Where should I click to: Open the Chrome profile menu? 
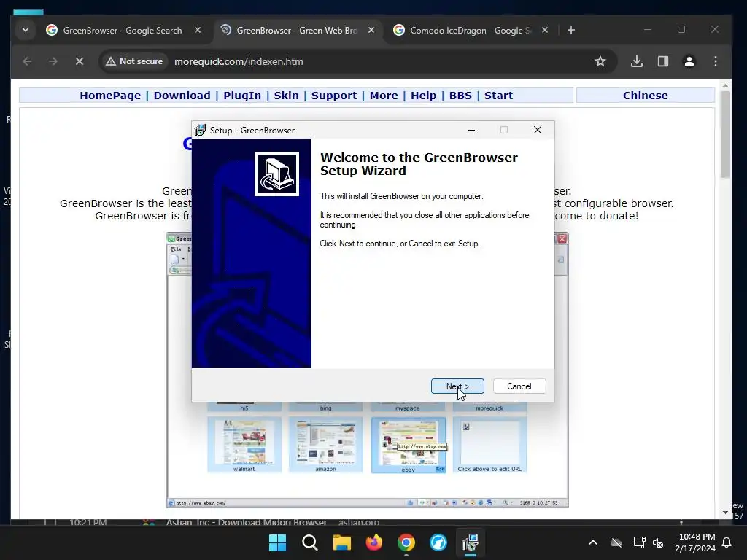(689, 61)
